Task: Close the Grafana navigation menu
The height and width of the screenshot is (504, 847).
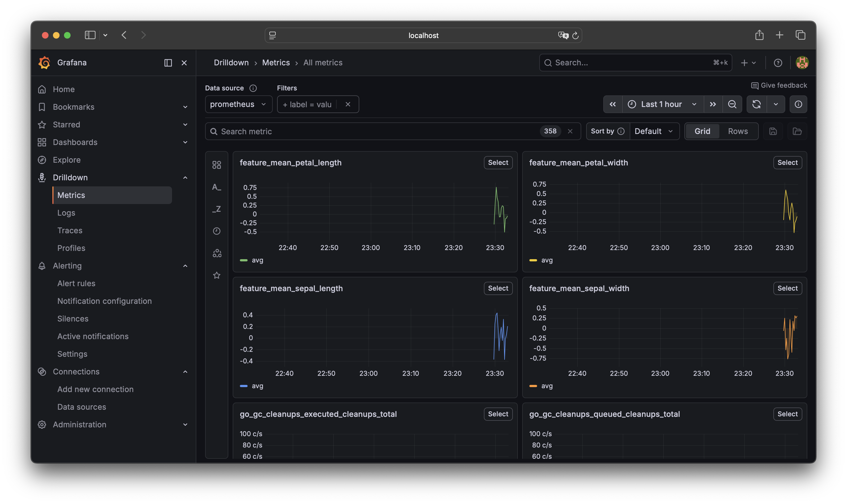Action: pyautogui.click(x=184, y=63)
